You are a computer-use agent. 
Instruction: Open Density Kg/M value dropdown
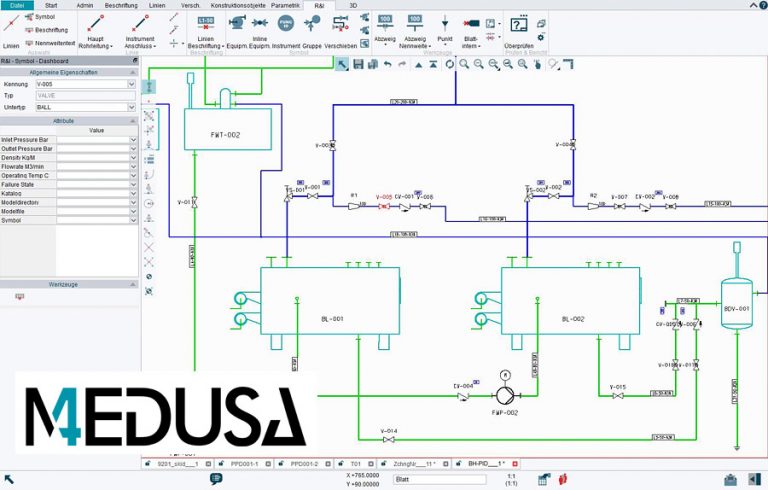pos(133,158)
